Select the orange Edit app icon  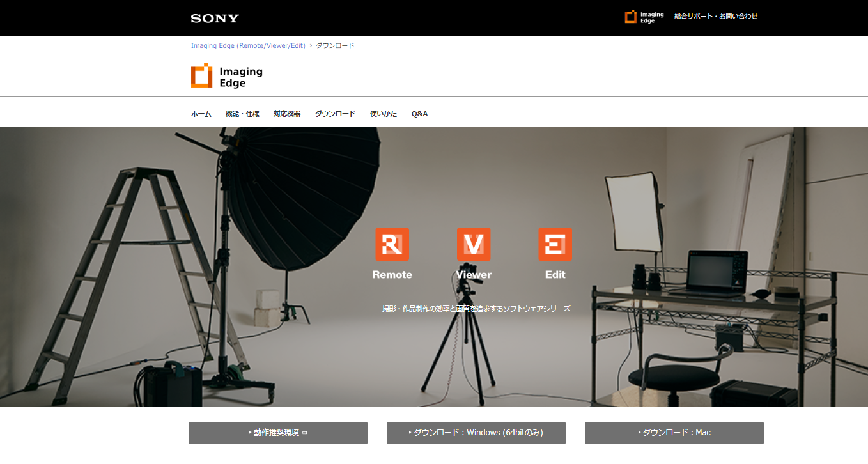click(555, 244)
